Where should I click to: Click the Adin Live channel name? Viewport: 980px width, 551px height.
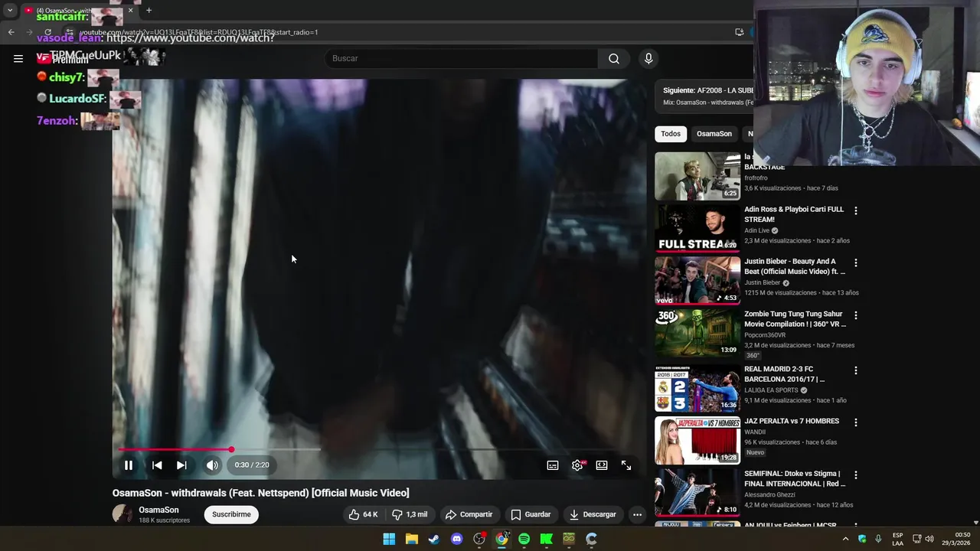pos(757,230)
